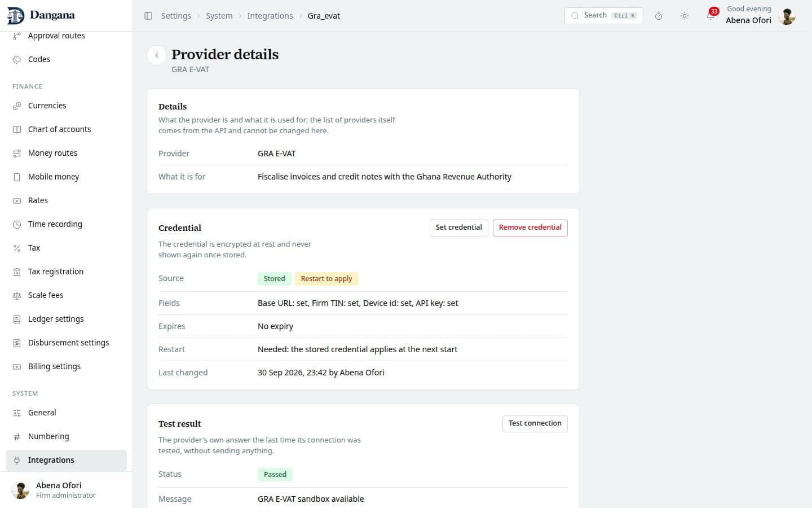This screenshot has width=812, height=508.
Task: Go back using the chevron button
Action: pos(157,55)
